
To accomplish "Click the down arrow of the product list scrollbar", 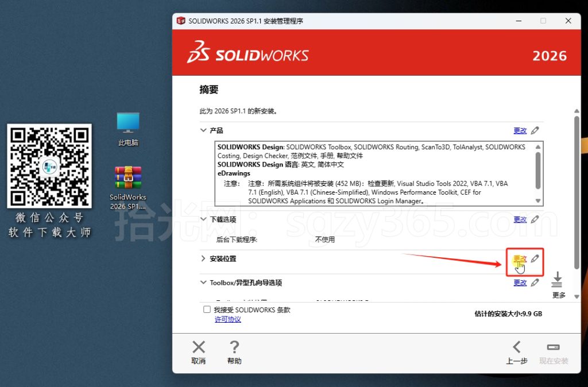I will click(538, 201).
